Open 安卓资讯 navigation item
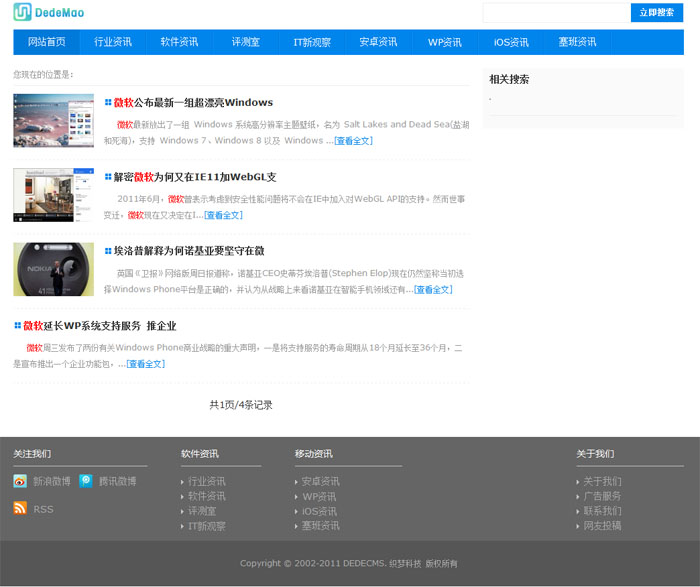Screen dimensions: 700x587 pos(378,42)
